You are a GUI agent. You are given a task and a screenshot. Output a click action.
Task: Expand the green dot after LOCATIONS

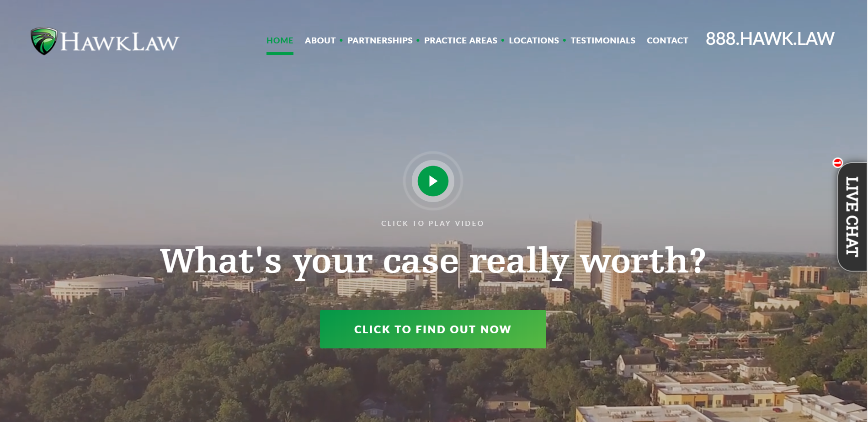point(564,40)
